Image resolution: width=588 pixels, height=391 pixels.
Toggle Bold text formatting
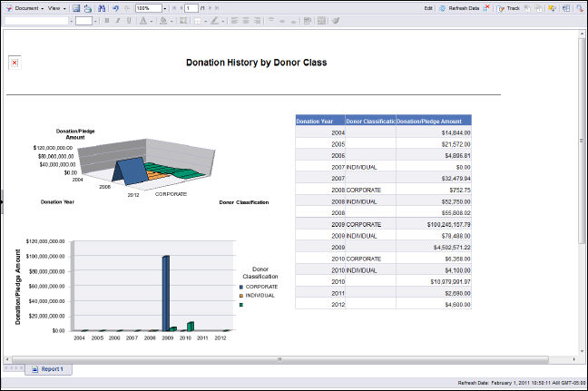point(106,20)
